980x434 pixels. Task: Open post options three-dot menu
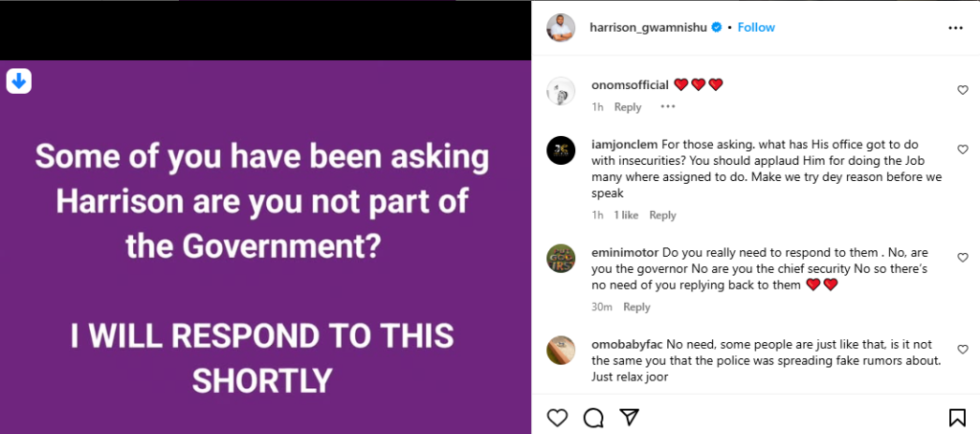pos(955,28)
